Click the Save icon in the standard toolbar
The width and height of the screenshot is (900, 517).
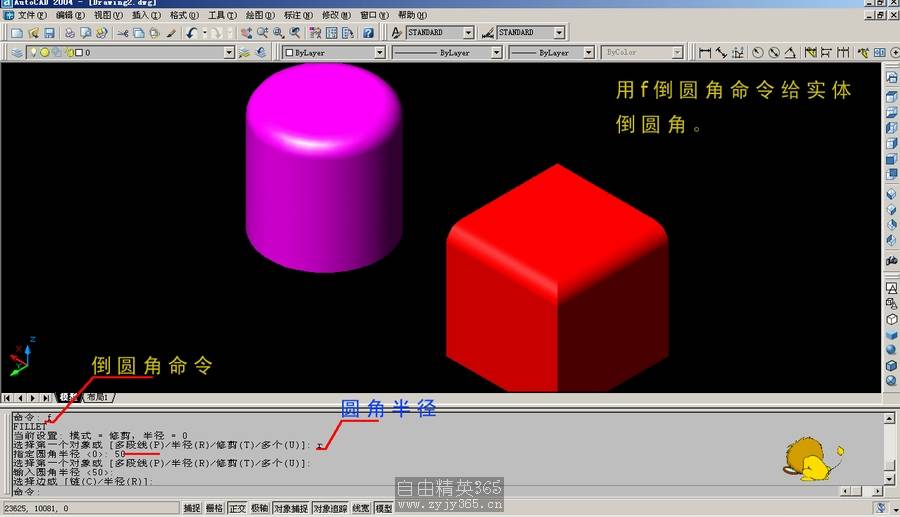[48, 33]
